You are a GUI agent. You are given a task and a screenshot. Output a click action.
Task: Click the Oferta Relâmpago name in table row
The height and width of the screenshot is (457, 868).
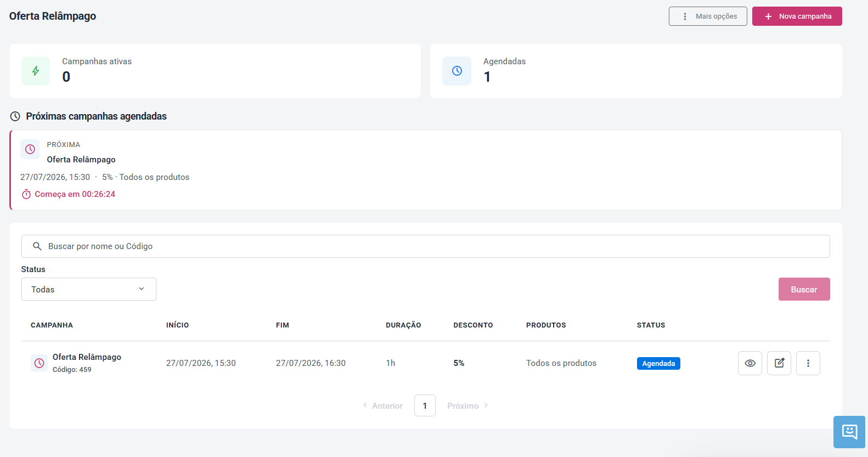pyautogui.click(x=87, y=357)
